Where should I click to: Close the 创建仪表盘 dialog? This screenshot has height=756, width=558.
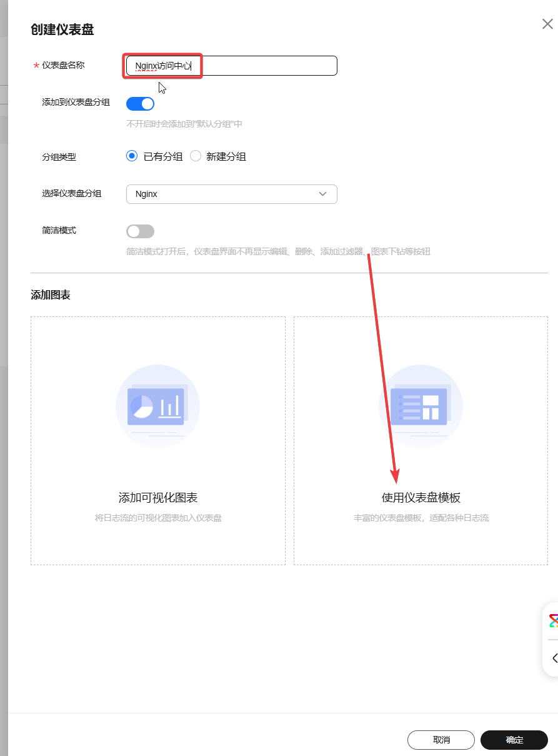(x=547, y=24)
